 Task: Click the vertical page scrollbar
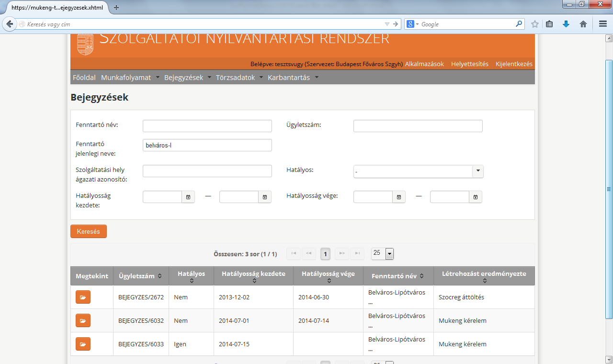[x=609, y=189]
